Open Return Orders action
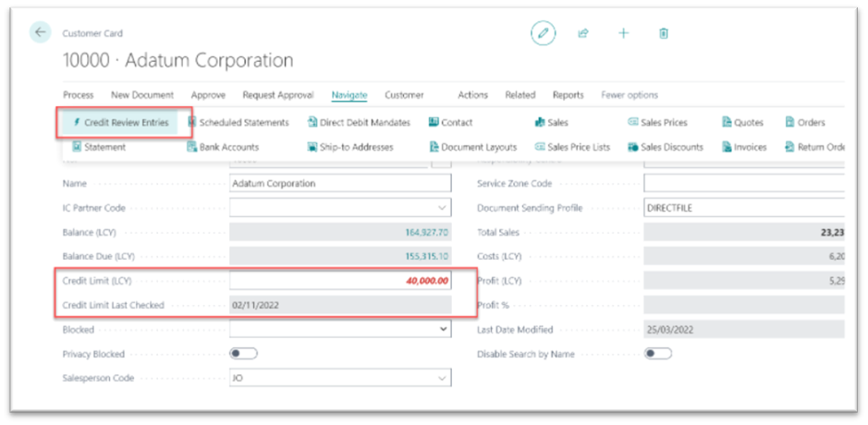The width and height of the screenshot is (868, 425). pos(815,147)
